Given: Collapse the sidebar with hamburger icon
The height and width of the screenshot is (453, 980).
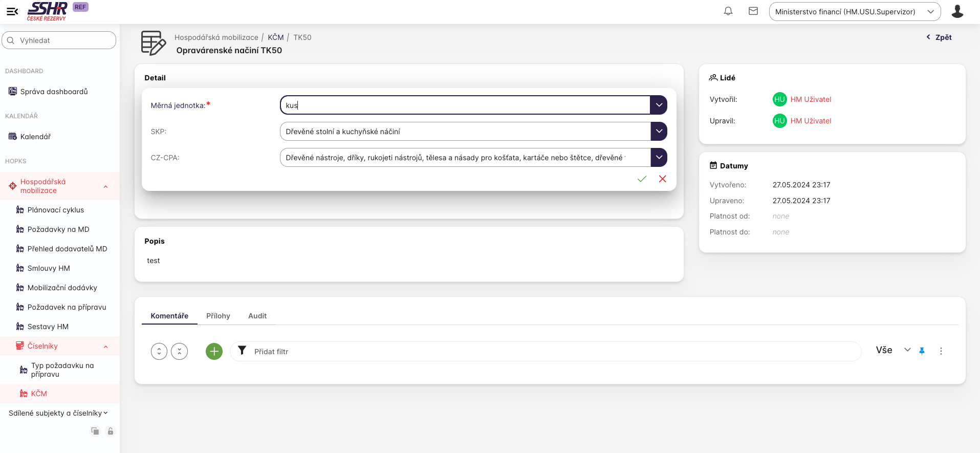Looking at the screenshot, I should point(12,11).
